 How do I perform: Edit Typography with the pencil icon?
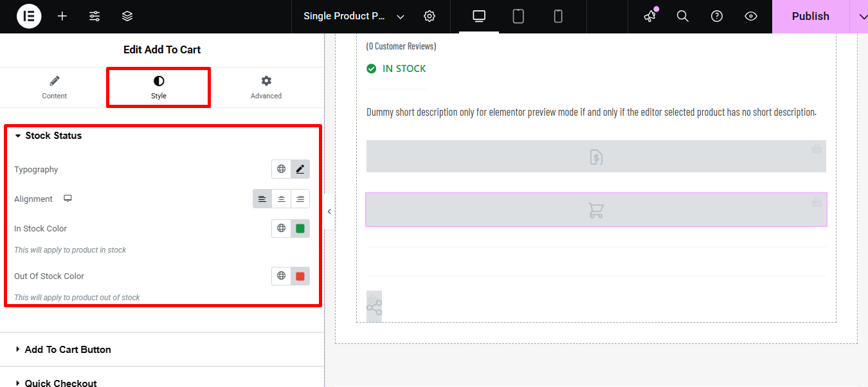coord(300,168)
